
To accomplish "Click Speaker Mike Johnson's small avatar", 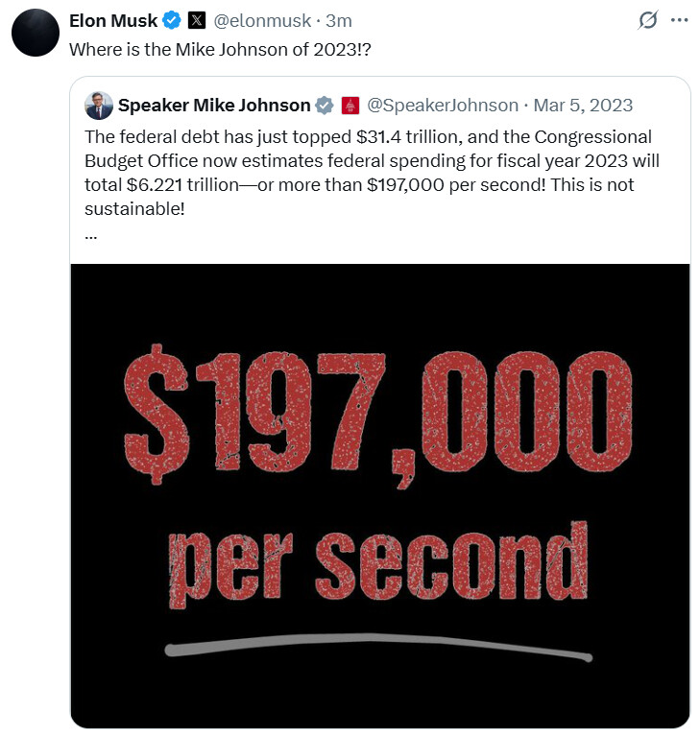I will [99, 105].
